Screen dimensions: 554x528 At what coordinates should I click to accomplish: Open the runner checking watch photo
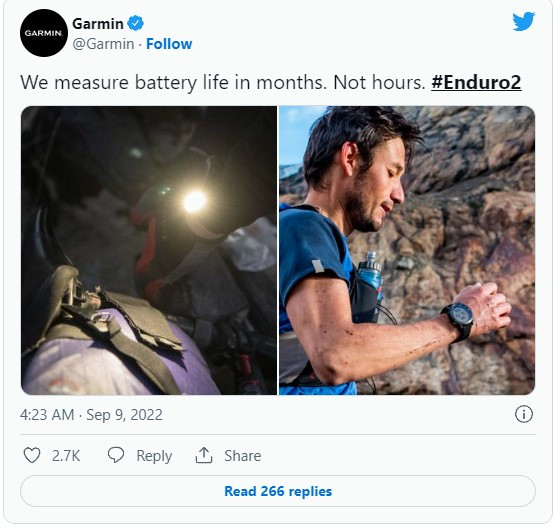[407, 250]
